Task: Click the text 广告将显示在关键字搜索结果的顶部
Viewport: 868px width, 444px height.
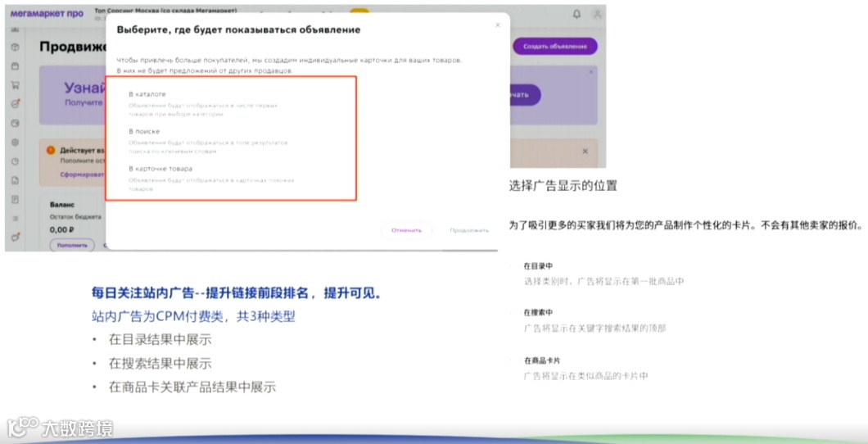Action: click(595, 328)
